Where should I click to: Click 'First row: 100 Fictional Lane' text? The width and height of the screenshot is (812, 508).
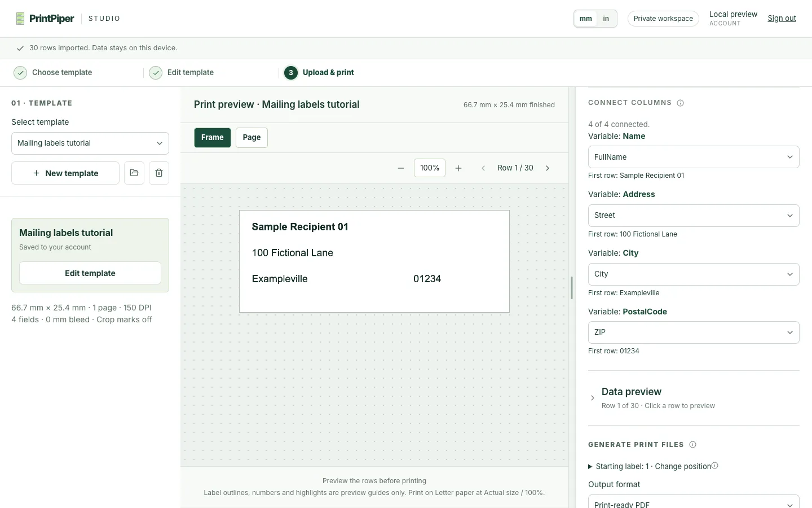click(x=633, y=234)
